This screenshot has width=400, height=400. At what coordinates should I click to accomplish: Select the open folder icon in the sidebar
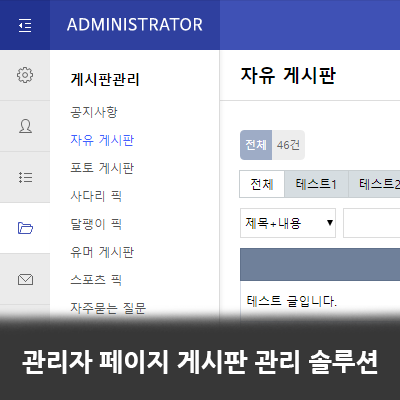coord(25,228)
